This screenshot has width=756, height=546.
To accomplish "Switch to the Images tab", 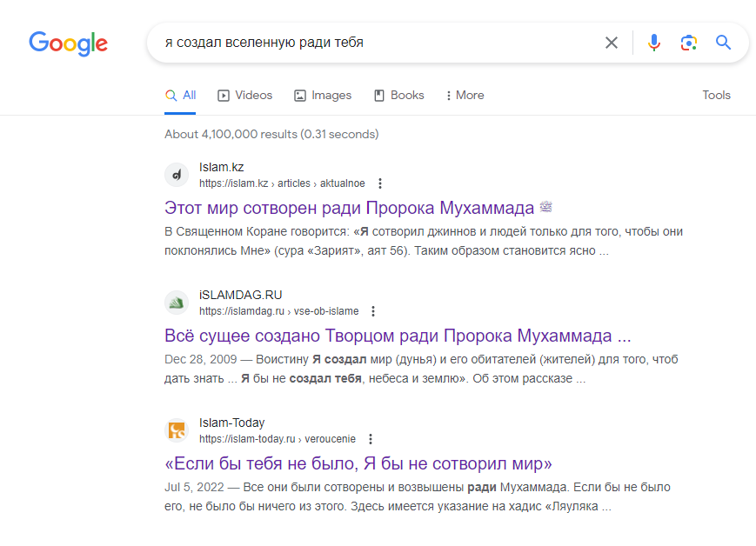I will (322, 95).
